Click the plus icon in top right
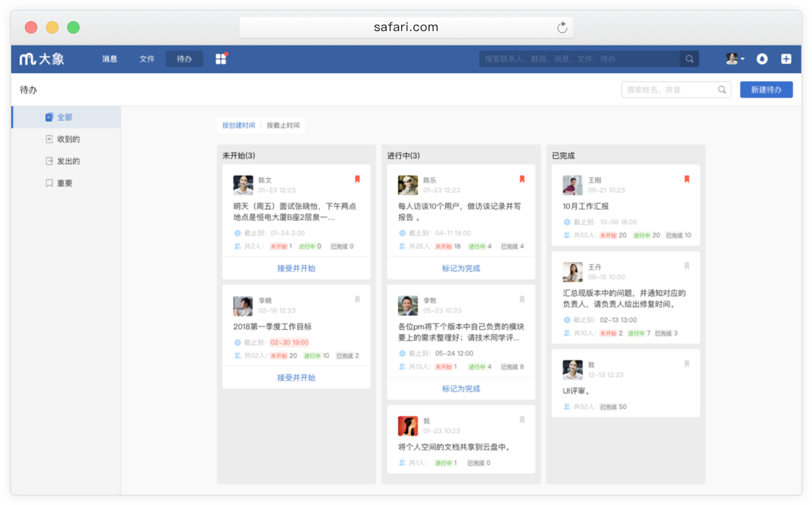The width and height of the screenshot is (812, 505). click(x=787, y=59)
